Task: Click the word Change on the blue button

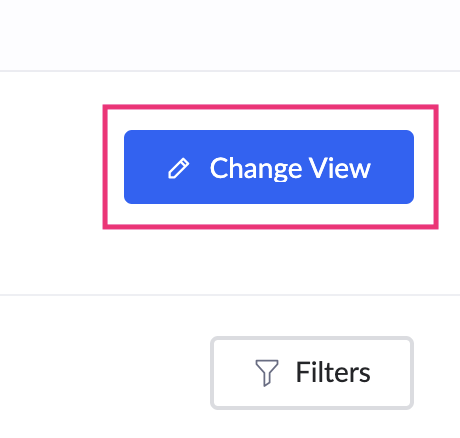Action: (256, 169)
